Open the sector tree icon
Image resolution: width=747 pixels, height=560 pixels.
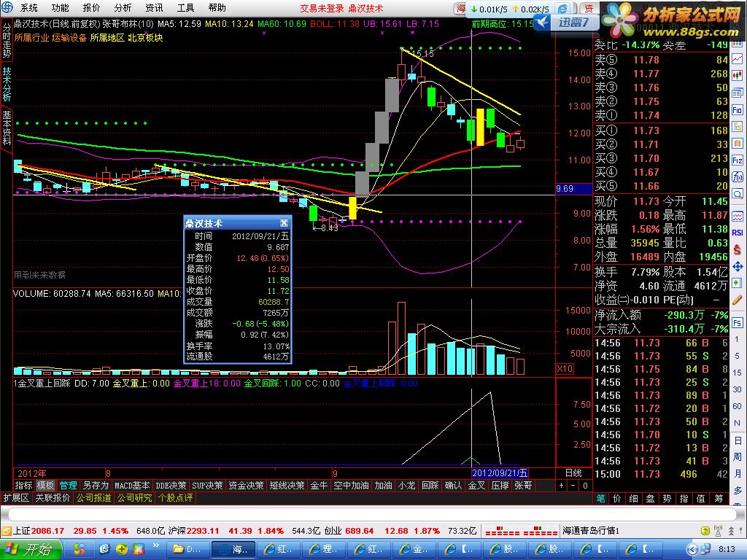click(x=737, y=126)
